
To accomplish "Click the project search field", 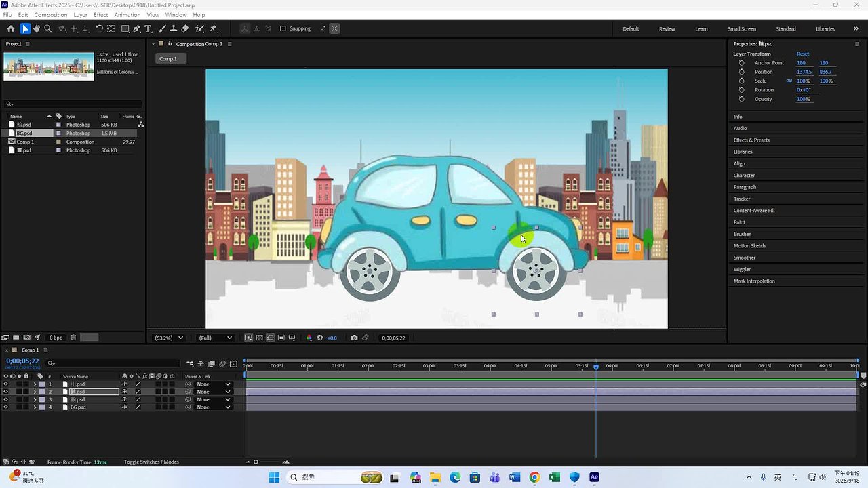I will (73, 104).
